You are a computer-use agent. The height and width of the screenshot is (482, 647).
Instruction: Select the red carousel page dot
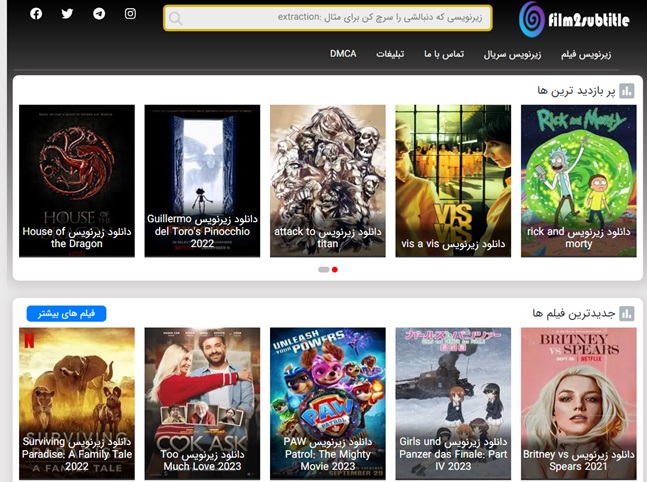(335, 269)
